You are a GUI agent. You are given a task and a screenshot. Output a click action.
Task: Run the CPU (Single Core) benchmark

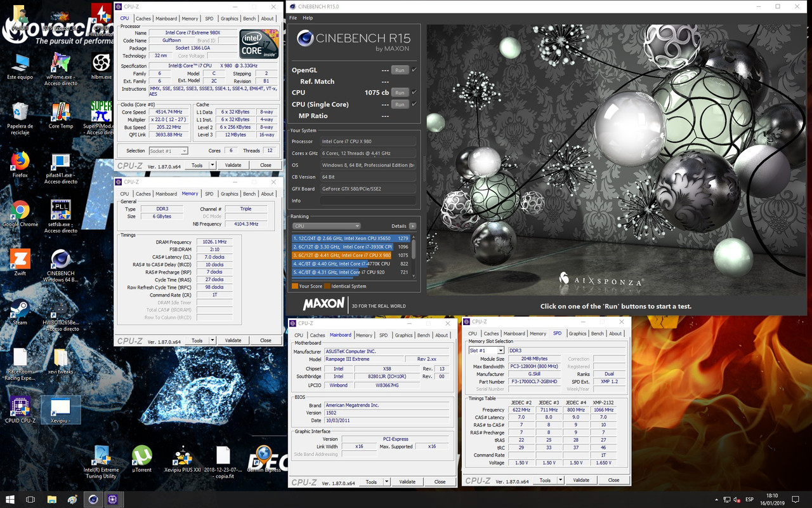[400, 104]
